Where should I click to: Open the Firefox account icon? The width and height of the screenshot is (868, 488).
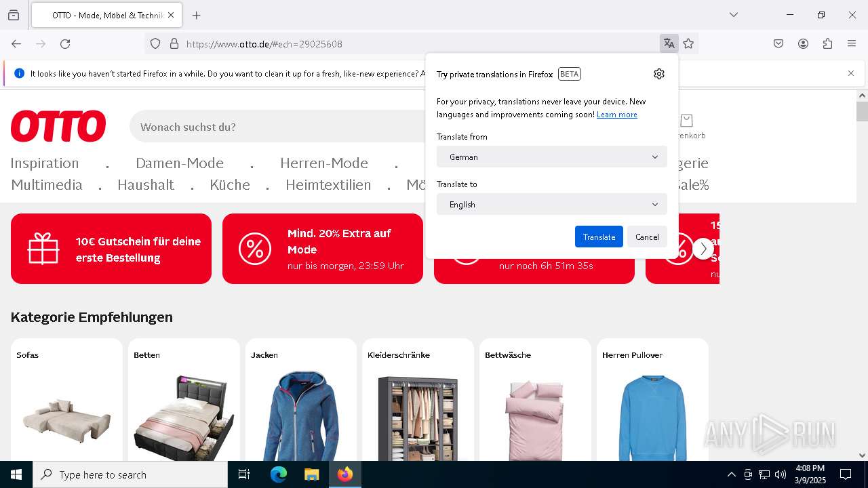(803, 44)
